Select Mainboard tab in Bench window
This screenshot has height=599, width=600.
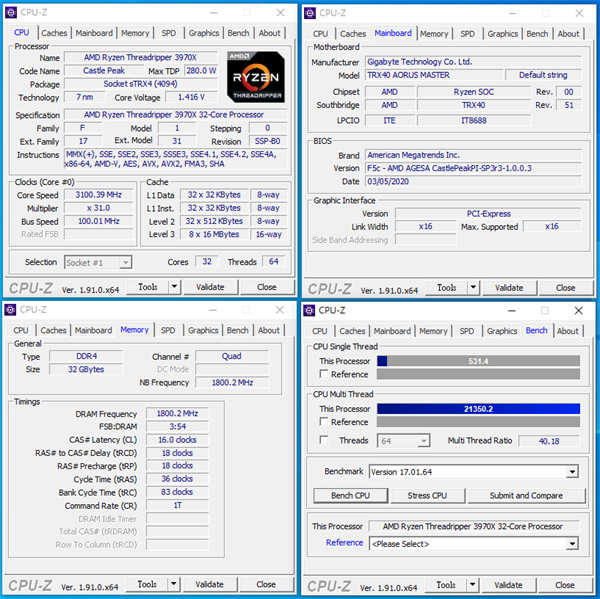click(392, 331)
